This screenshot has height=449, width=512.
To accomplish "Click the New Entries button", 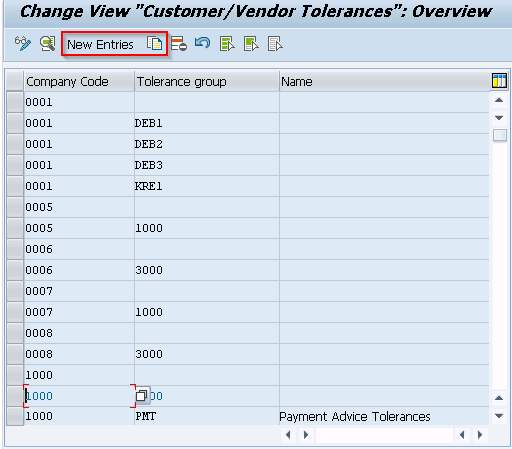I will pyautogui.click(x=100, y=44).
